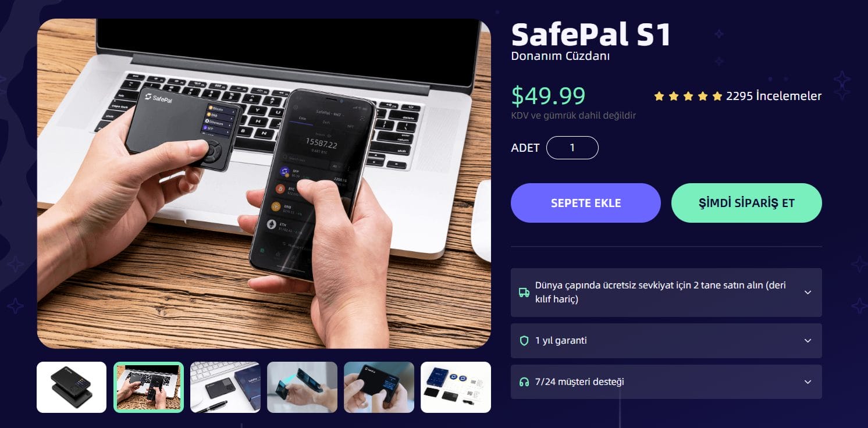Click the delivery truck icon

click(524, 293)
